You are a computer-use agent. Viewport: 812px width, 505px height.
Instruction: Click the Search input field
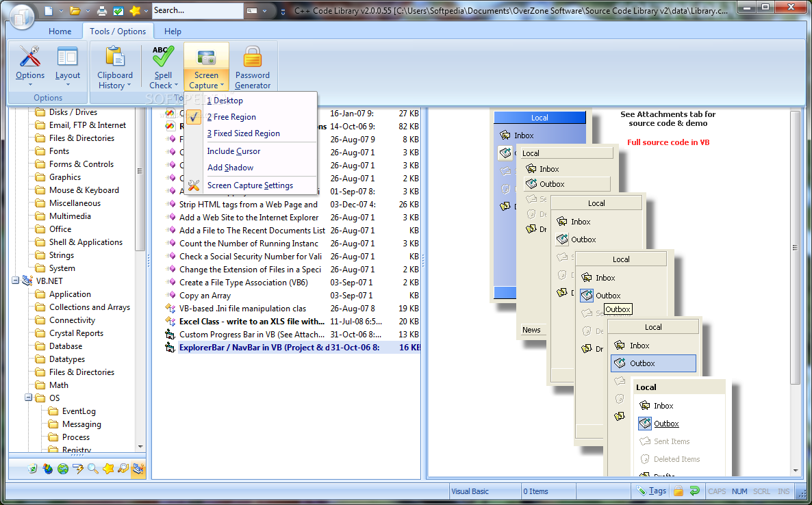(198, 10)
